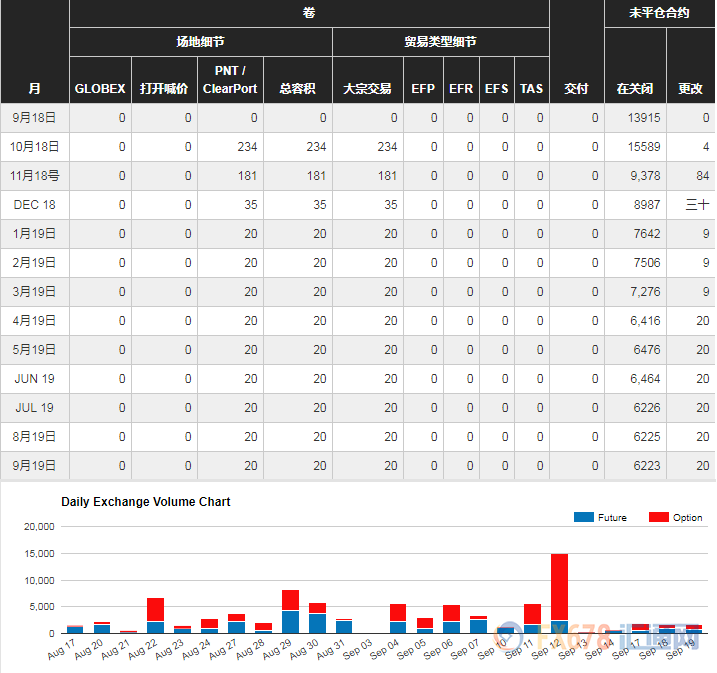This screenshot has width=717, height=673.
Task: Click the 贸易类型细节 group header
Action: click(440, 42)
